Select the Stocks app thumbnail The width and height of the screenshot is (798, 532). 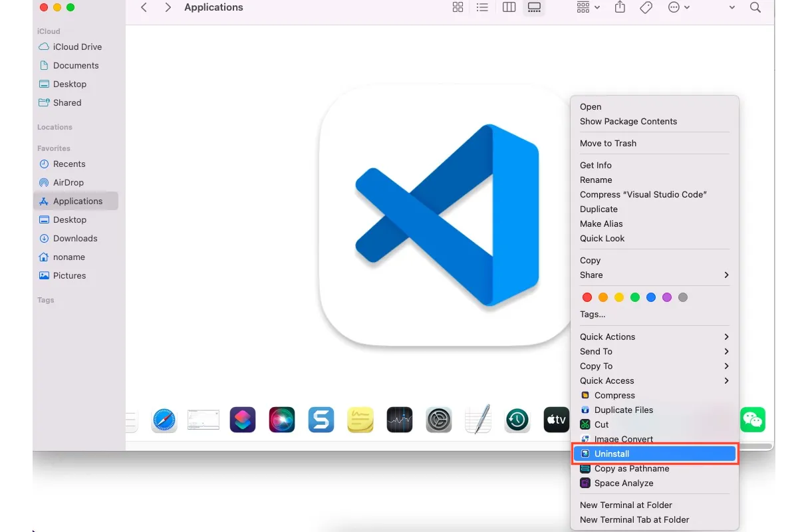click(400, 420)
